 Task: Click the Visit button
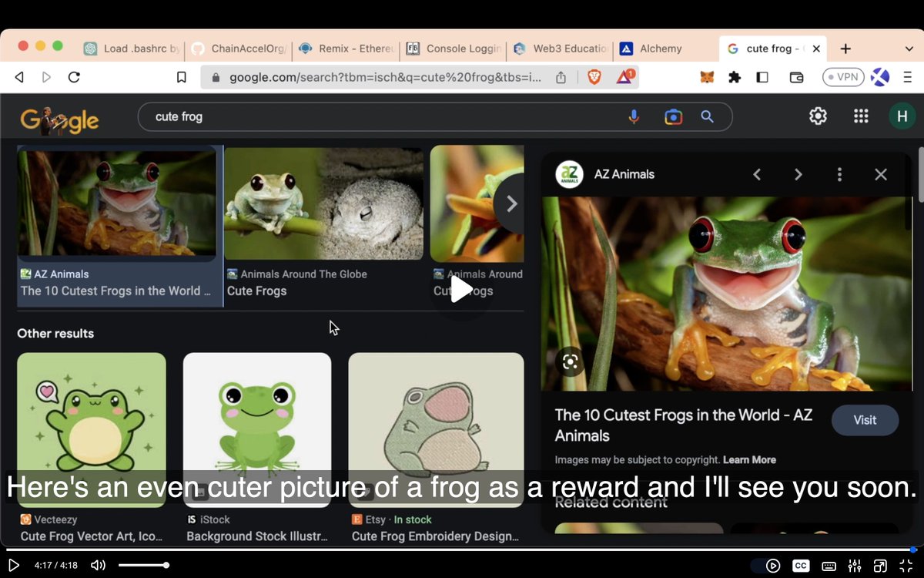(x=865, y=420)
